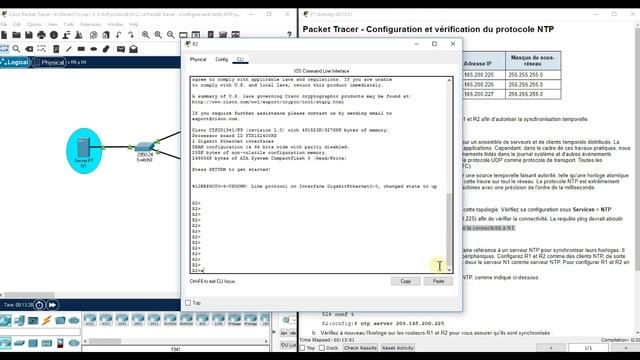Toggle the Dock checkbox in PT Activity window

click(322, 348)
